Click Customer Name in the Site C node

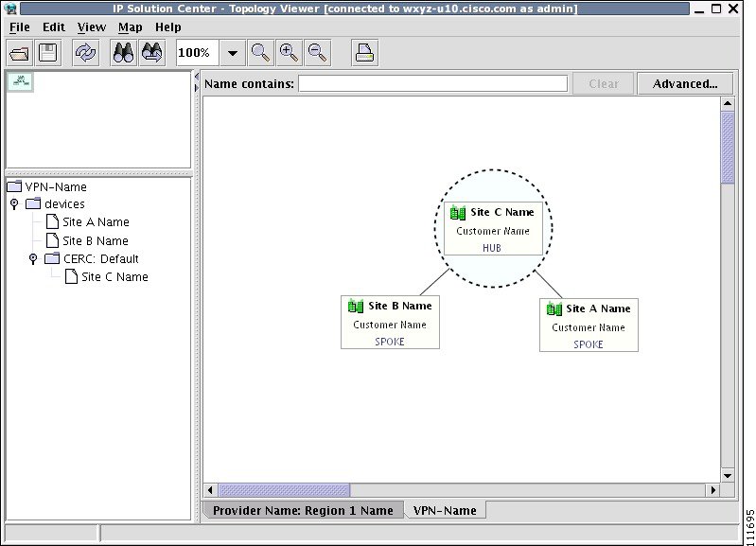(x=493, y=231)
